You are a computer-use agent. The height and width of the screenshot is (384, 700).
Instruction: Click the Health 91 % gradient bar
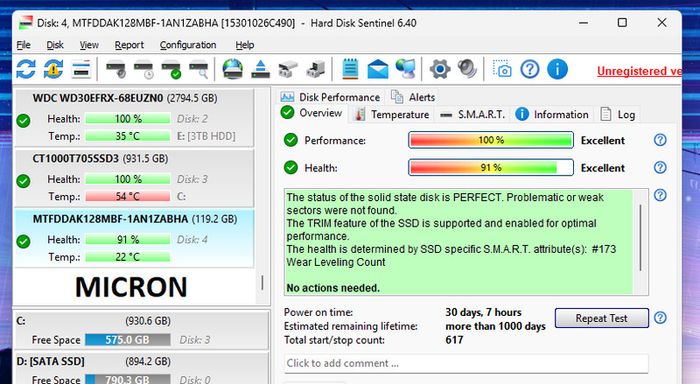tap(491, 167)
